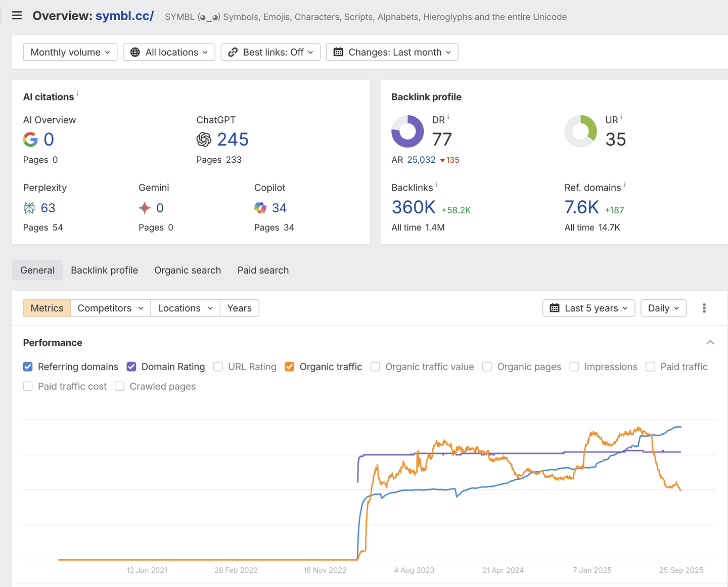
Task: Click the Google AI Overview icon
Action: tap(30, 140)
